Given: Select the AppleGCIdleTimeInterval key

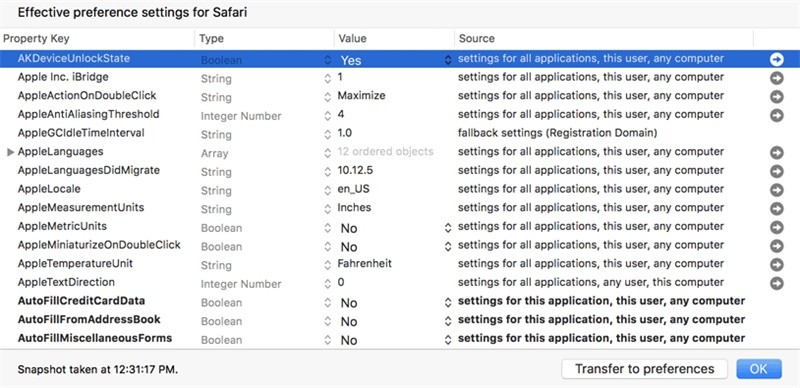Looking at the screenshot, I should [x=81, y=133].
